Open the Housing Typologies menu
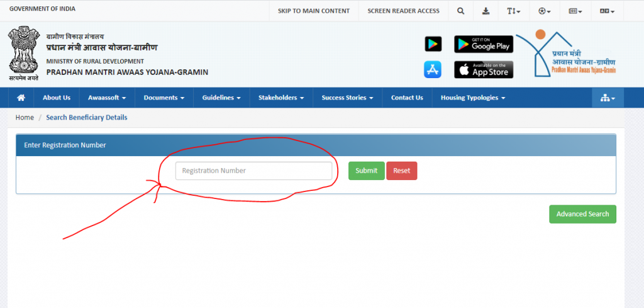The image size is (644, 308). point(472,98)
